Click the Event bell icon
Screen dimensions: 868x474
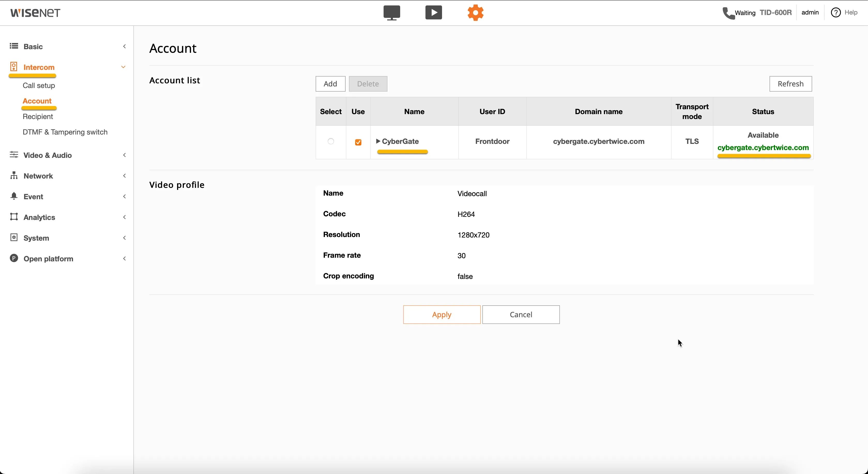pyautogui.click(x=14, y=196)
